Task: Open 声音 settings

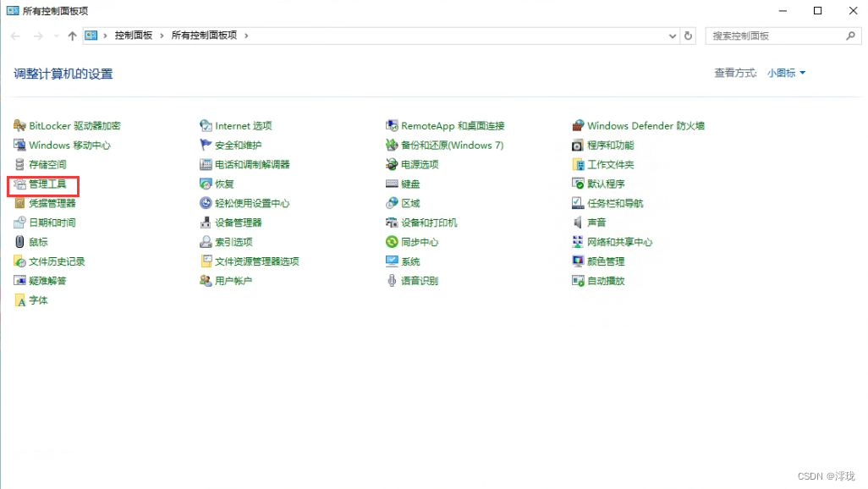Action: 596,223
